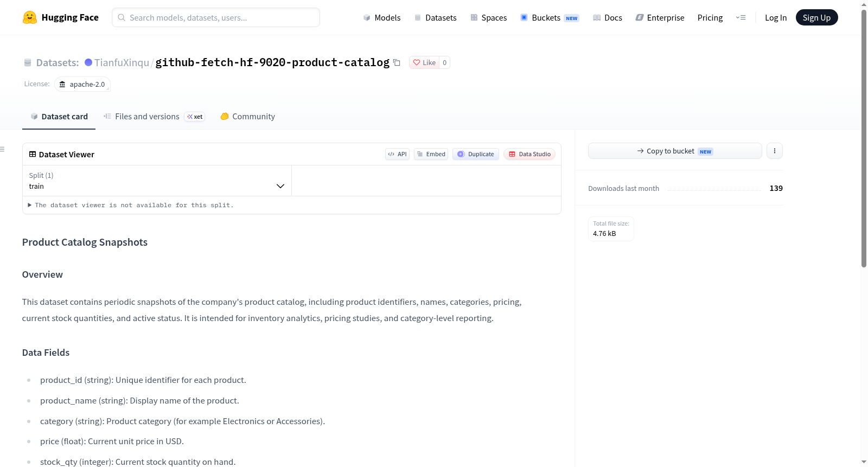
Task: Click the Files and versions list icon
Action: point(107,116)
